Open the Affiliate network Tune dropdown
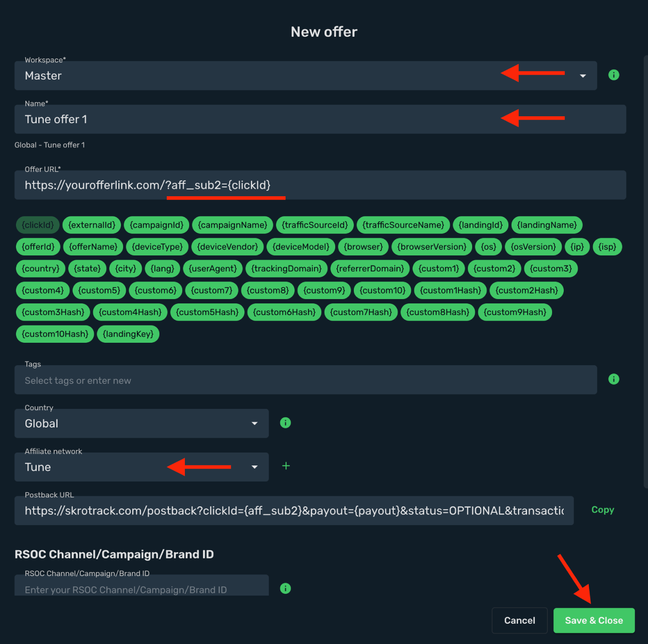The image size is (648, 644). click(142, 467)
